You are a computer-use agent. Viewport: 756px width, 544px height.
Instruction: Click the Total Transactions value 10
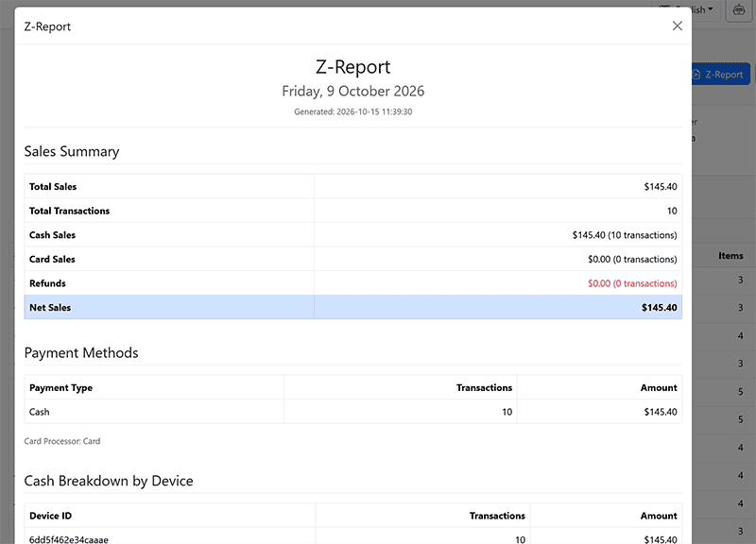(672, 211)
